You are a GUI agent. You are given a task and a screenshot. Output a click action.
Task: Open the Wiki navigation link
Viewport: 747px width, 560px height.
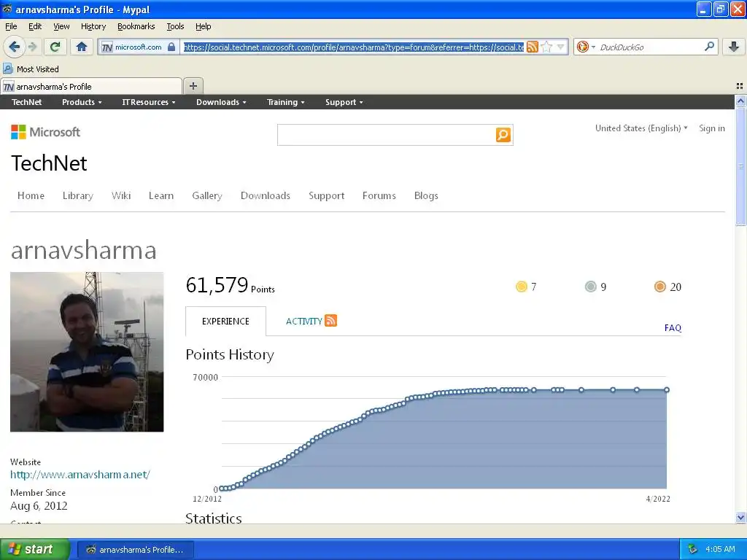pyautogui.click(x=121, y=195)
